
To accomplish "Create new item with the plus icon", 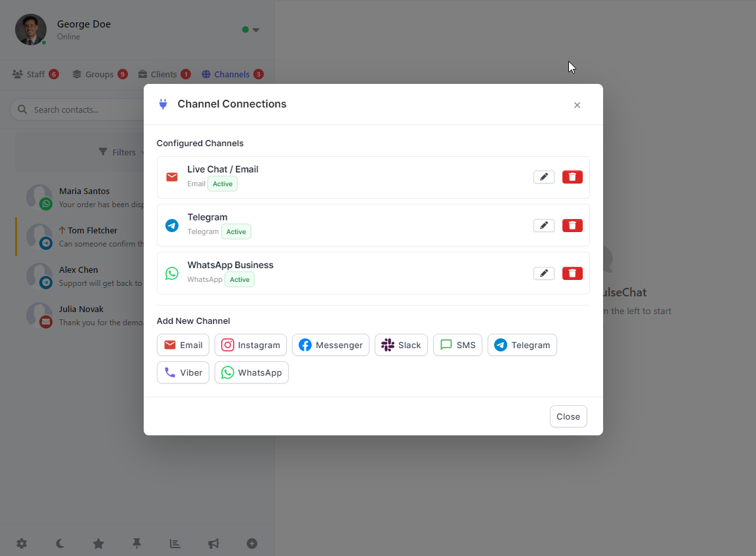I will coord(252,544).
